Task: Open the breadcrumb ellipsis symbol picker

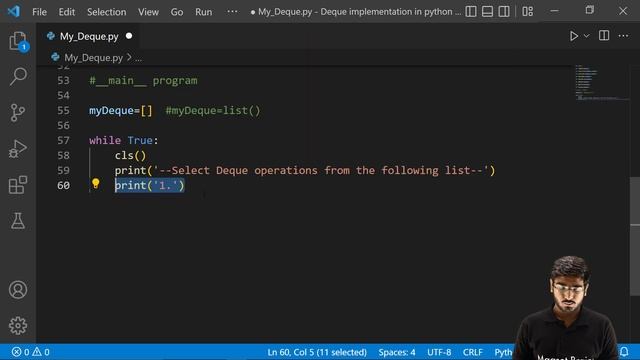Action: click(139, 58)
